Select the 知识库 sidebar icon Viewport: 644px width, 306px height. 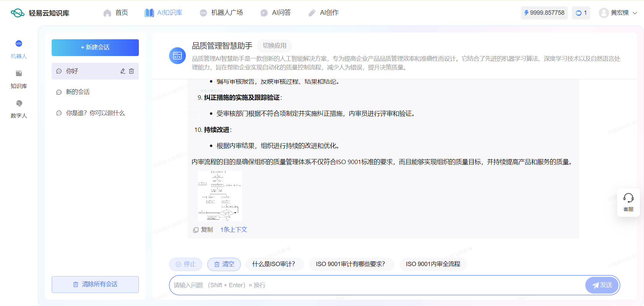click(19, 73)
